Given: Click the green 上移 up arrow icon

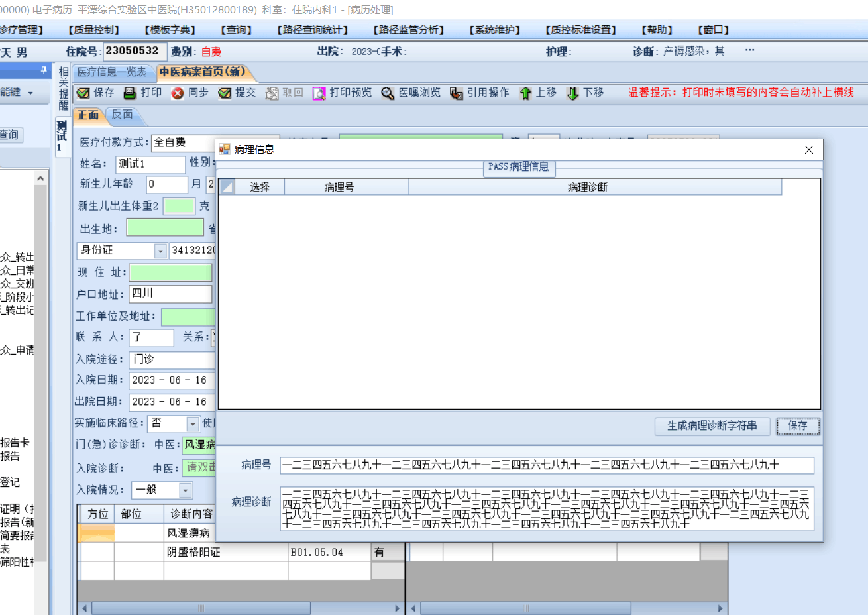Looking at the screenshot, I should tap(525, 93).
